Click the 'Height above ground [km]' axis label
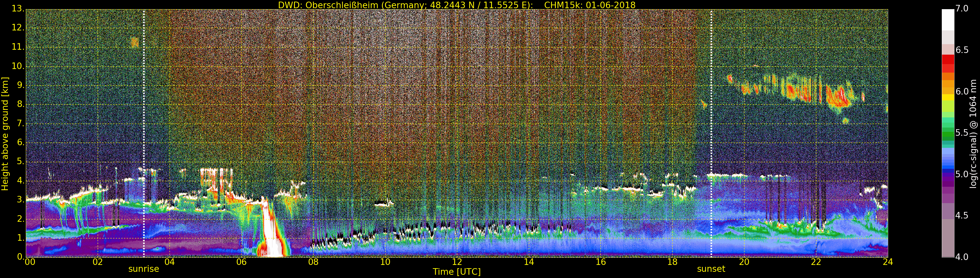Viewport: 980px width, 278px height. [x=5, y=134]
